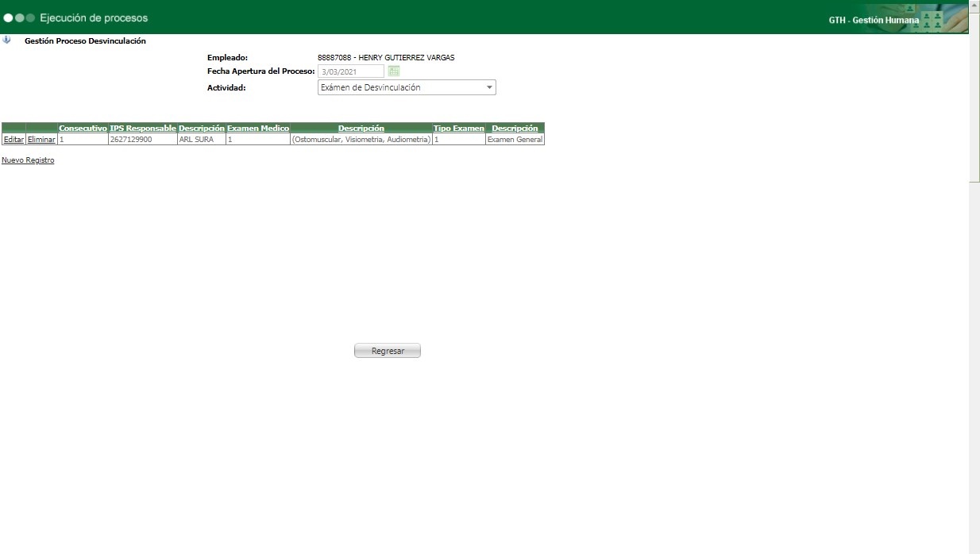The height and width of the screenshot is (554, 980).
Task: Add a new entry with Nuevo Registro
Action: coord(28,160)
